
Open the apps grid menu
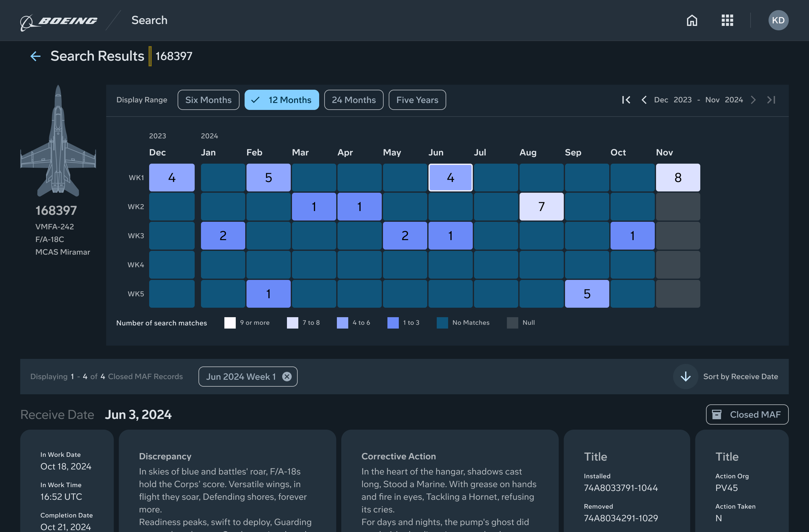click(x=727, y=21)
